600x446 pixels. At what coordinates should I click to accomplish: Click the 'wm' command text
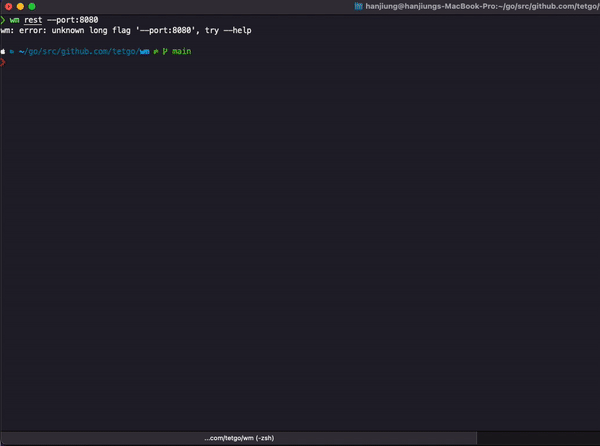[15, 20]
